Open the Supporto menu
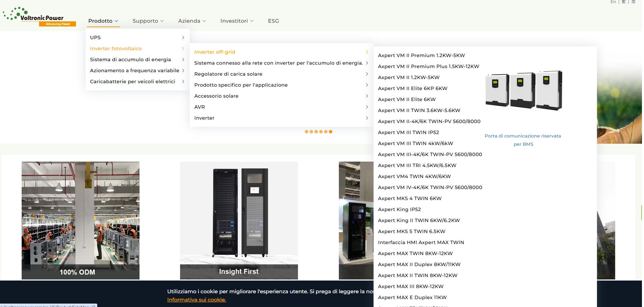 pos(148,21)
